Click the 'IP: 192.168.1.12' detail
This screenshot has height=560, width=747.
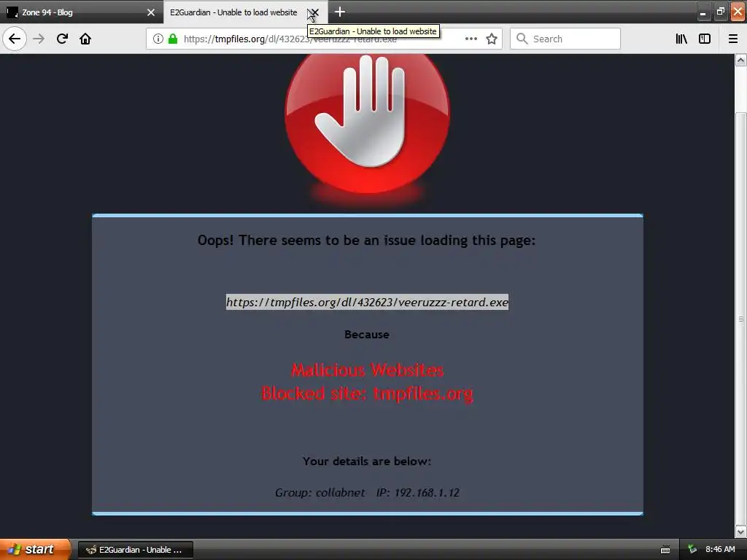[x=418, y=492]
